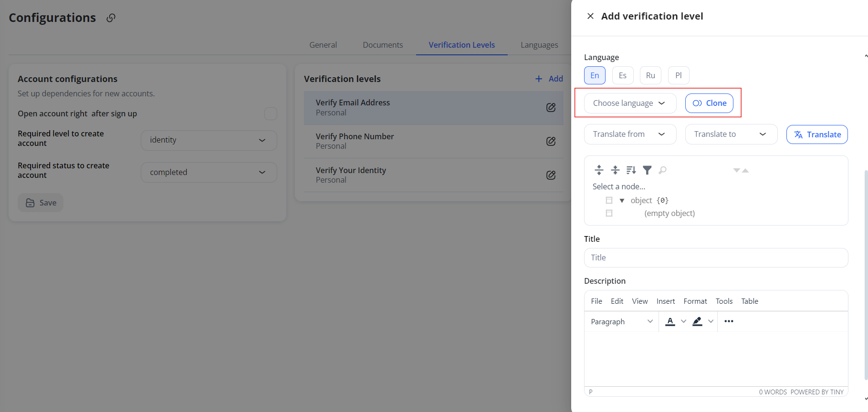This screenshot has width=868, height=412.
Task: Open text color picker arrow
Action: 683,321
